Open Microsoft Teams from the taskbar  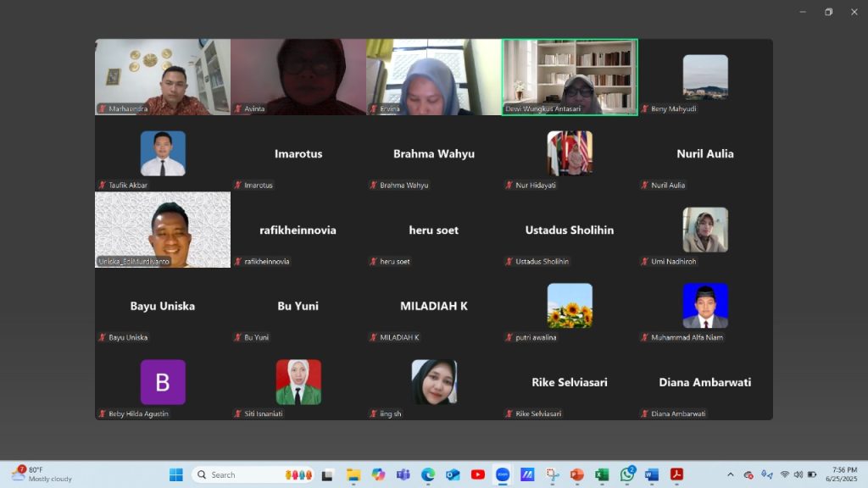click(x=403, y=474)
